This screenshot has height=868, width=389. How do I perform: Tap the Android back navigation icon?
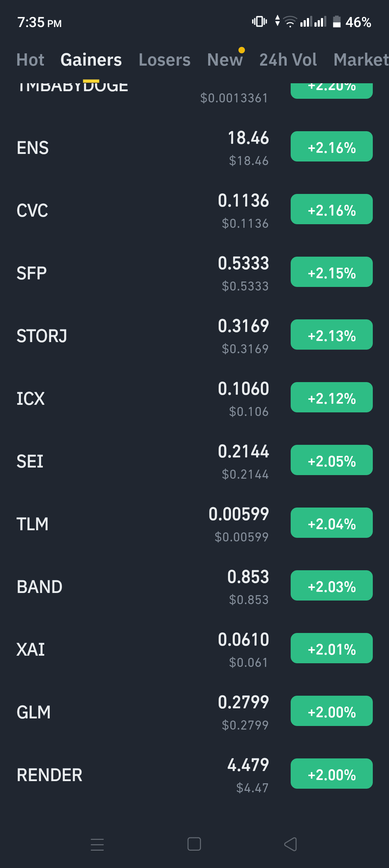tap(291, 844)
